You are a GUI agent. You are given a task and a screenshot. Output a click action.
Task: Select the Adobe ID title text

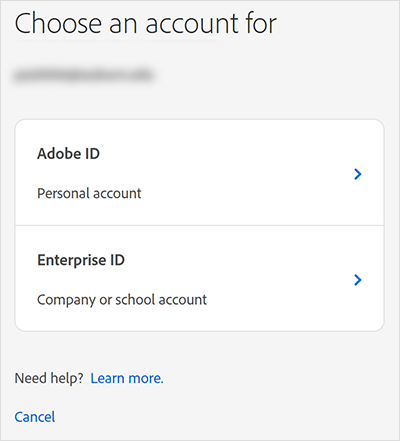tap(68, 154)
